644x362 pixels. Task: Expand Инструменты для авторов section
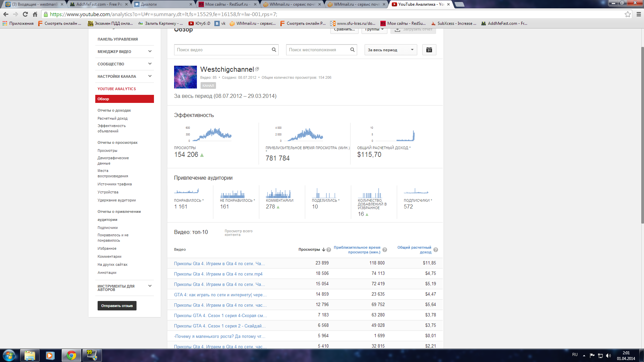coord(150,286)
